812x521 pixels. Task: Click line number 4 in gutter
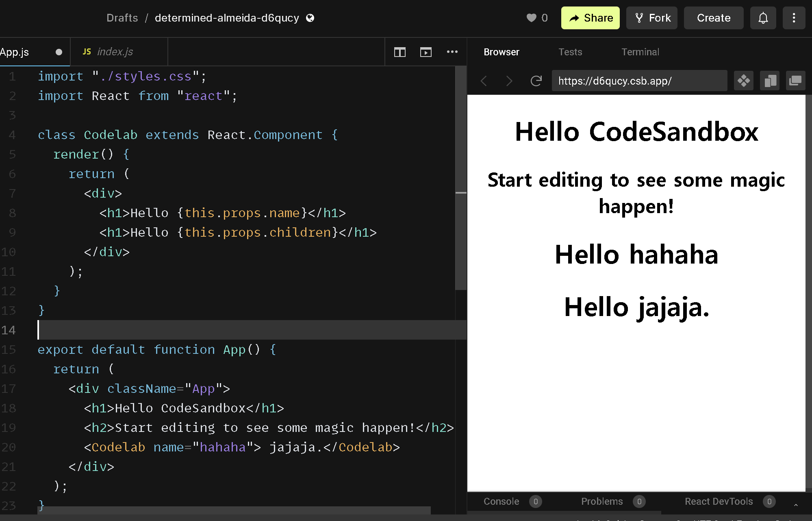[x=12, y=135]
